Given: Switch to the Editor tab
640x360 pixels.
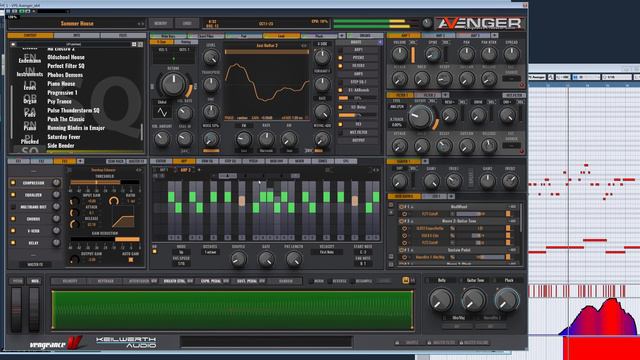Looking at the screenshot, I should click(x=161, y=161).
